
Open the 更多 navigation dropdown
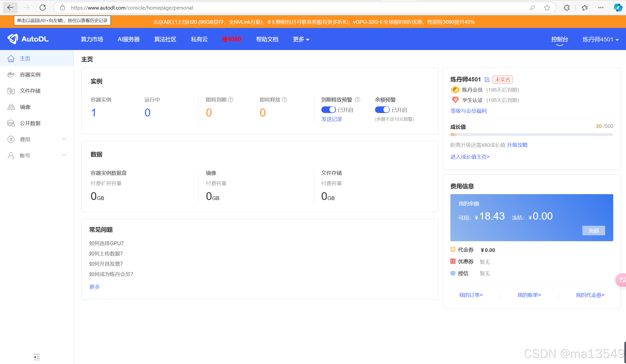[x=301, y=39]
